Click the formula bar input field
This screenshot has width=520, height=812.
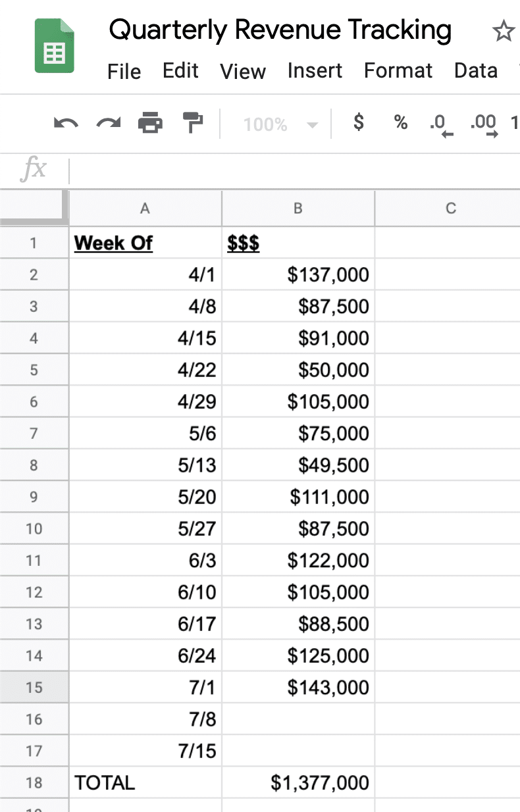[x=294, y=170]
